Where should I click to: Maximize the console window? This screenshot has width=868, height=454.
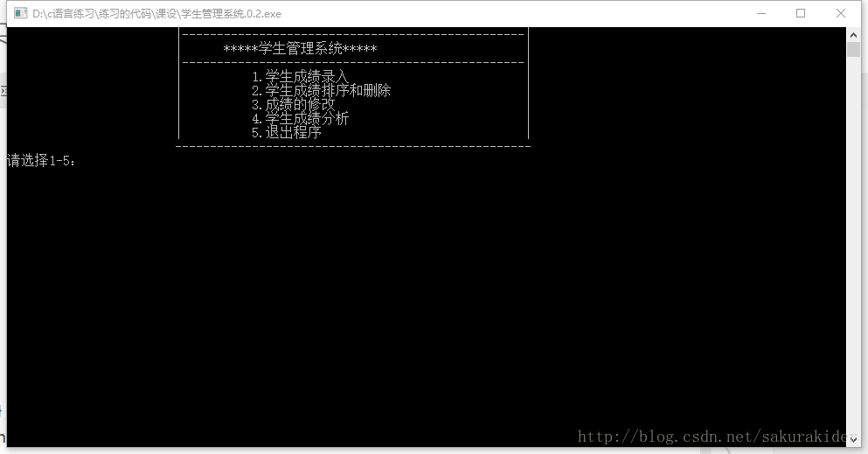click(801, 13)
